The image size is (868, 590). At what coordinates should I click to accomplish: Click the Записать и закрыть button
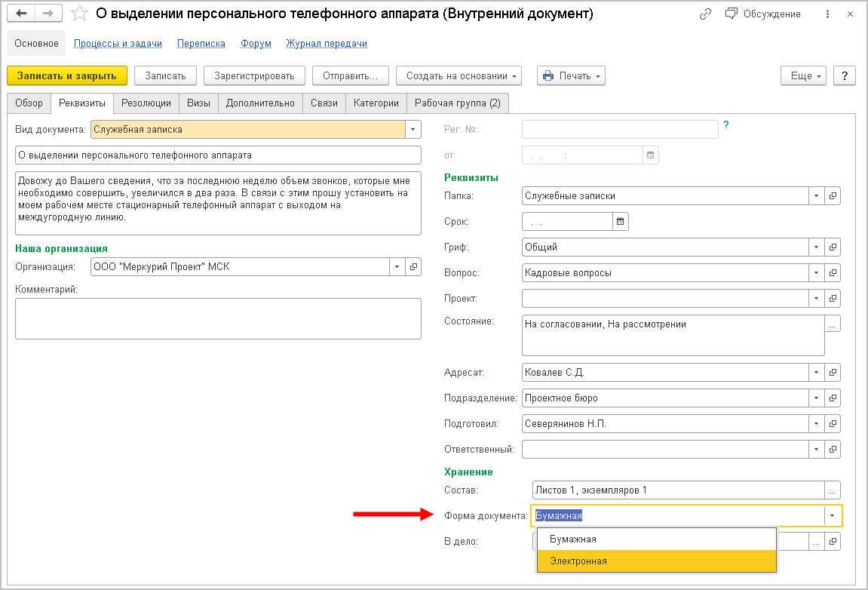click(x=67, y=75)
